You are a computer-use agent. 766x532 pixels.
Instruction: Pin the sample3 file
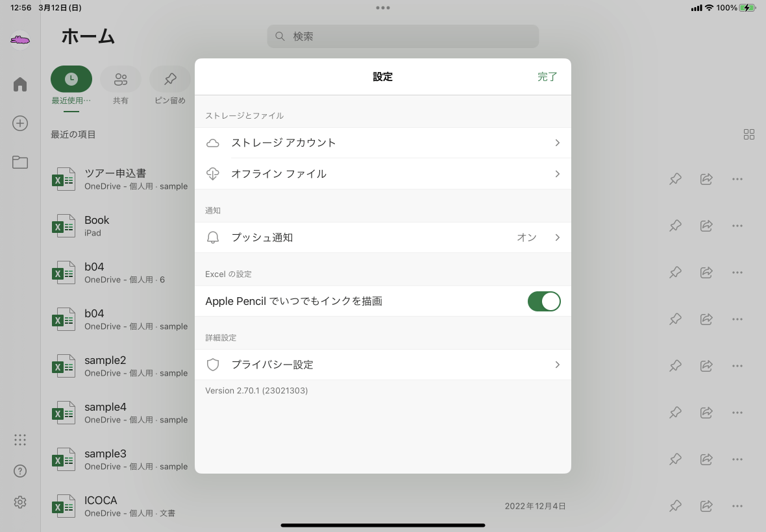676,459
